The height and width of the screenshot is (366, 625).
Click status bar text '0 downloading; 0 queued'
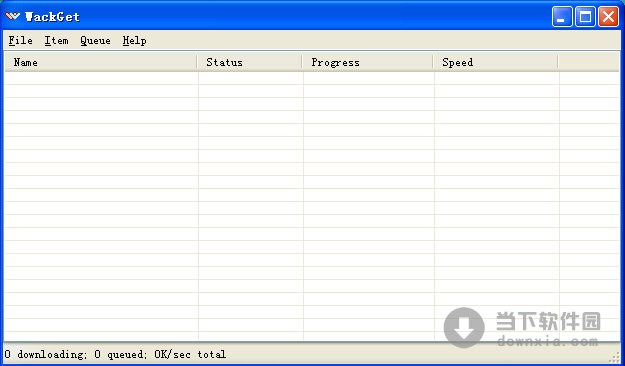75,354
